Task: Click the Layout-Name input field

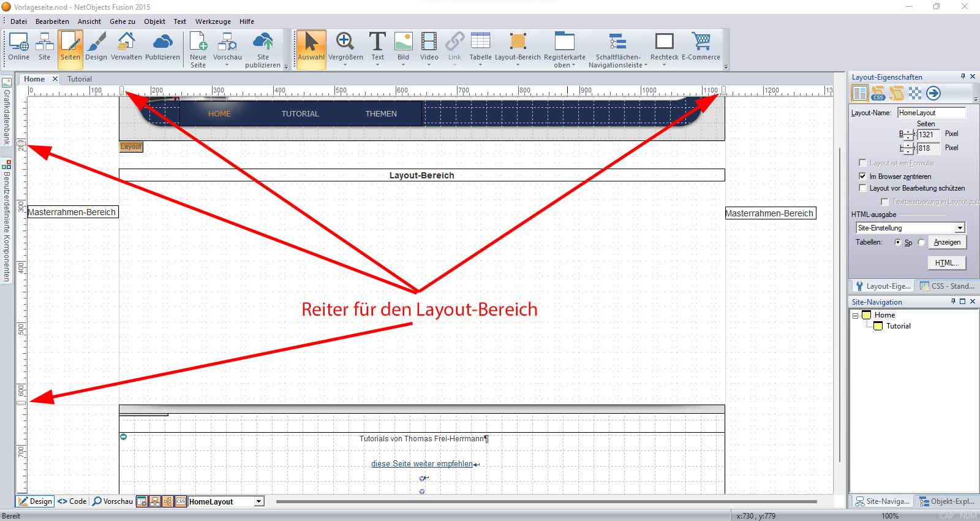Action: pyautogui.click(x=930, y=113)
